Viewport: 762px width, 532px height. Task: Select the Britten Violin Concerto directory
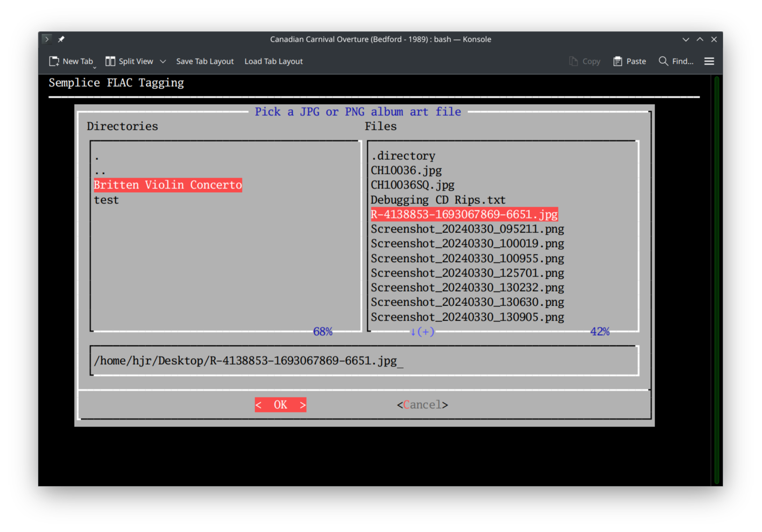[x=167, y=185]
